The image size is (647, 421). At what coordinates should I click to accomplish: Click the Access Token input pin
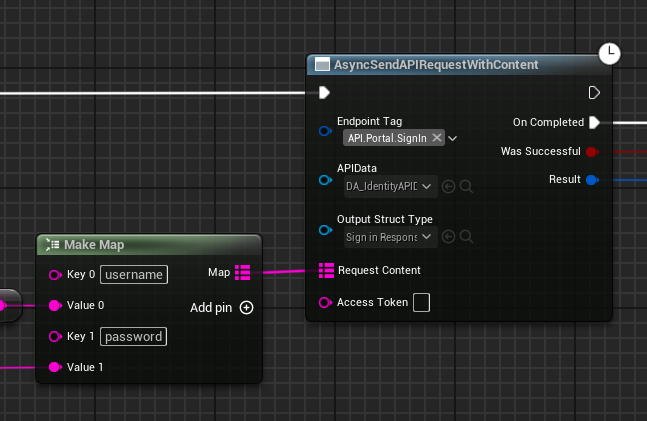tap(325, 303)
